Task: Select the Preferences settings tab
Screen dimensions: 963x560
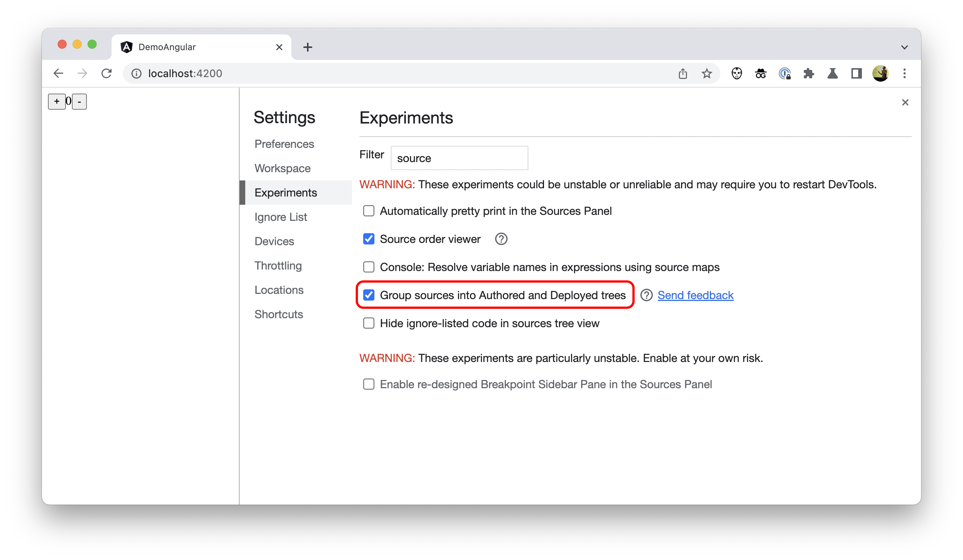Action: click(x=285, y=143)
